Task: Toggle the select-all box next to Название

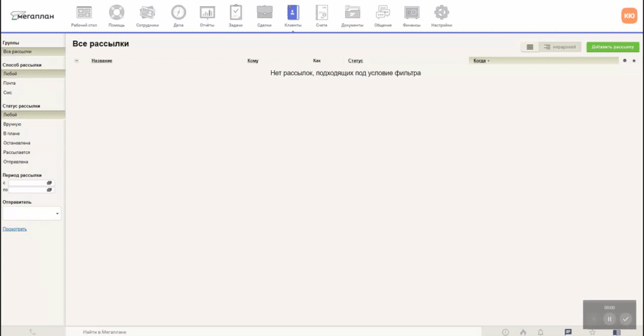Action: (x=77, y=61)
